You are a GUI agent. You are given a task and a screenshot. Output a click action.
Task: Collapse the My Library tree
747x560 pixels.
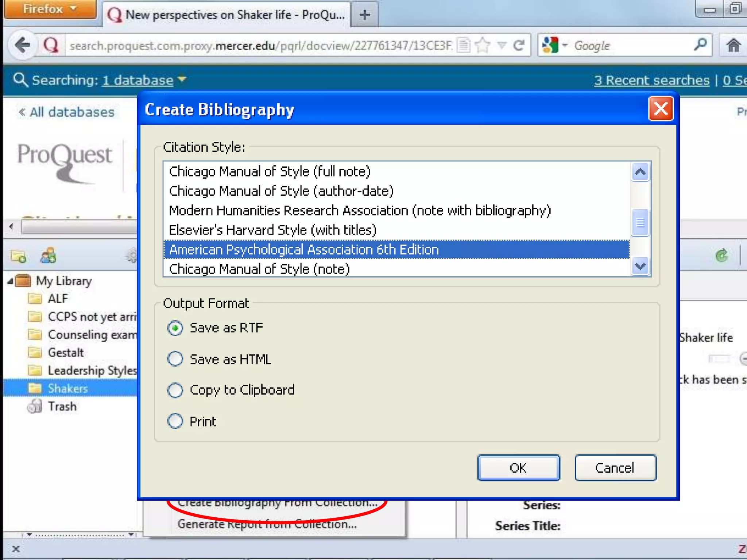coord(10,281)
